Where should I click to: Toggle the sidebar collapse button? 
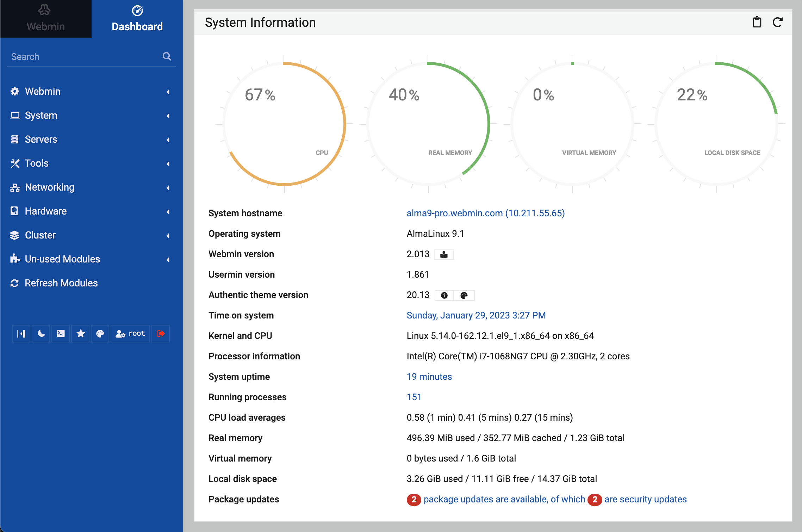[x=21, y=334]
